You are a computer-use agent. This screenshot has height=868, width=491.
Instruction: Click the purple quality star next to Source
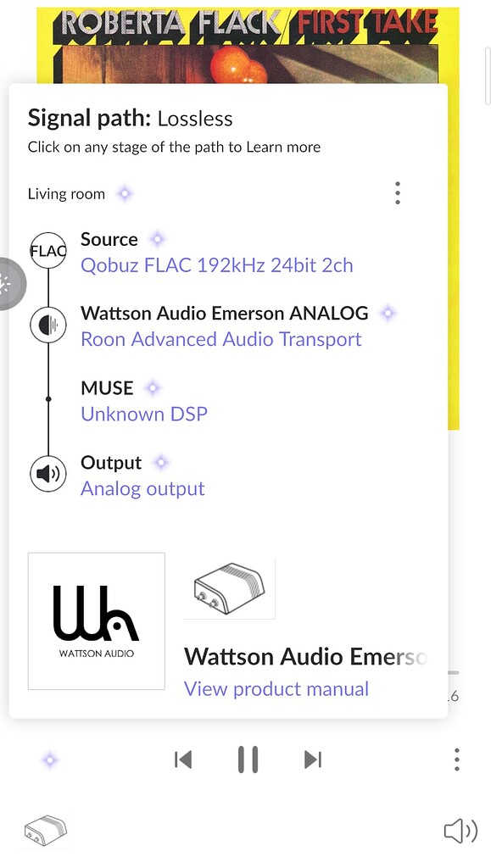[157, 239]
